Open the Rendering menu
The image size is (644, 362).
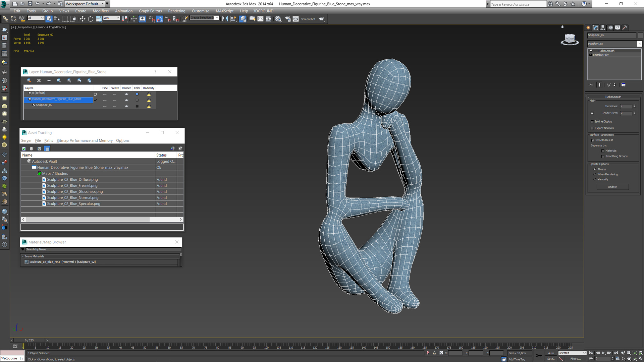pos(176,11)
